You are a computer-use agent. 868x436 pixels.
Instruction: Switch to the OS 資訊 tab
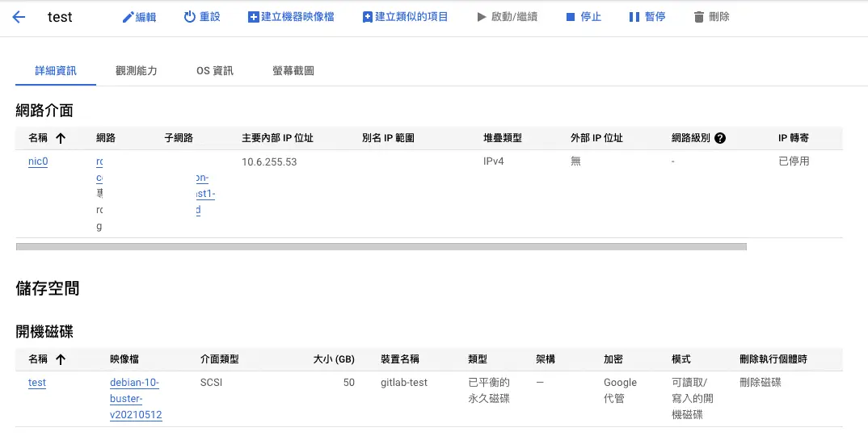215,71
